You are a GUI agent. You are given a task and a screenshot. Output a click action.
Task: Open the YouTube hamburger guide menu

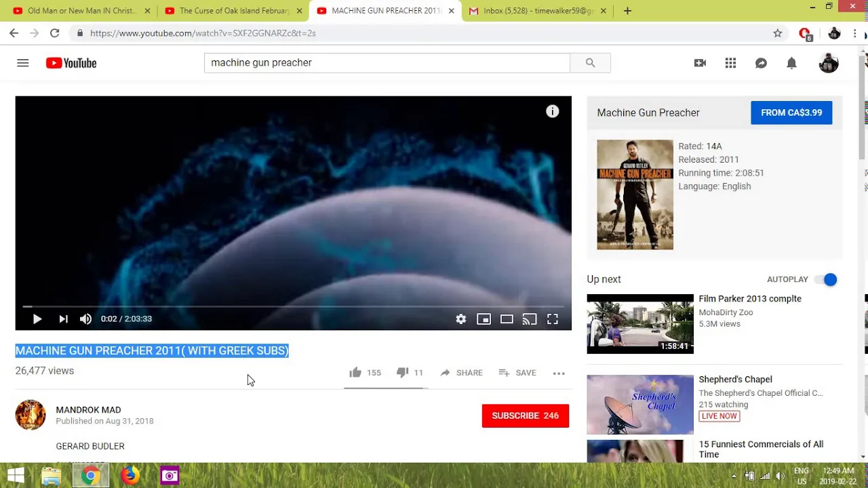pos(22,63)
